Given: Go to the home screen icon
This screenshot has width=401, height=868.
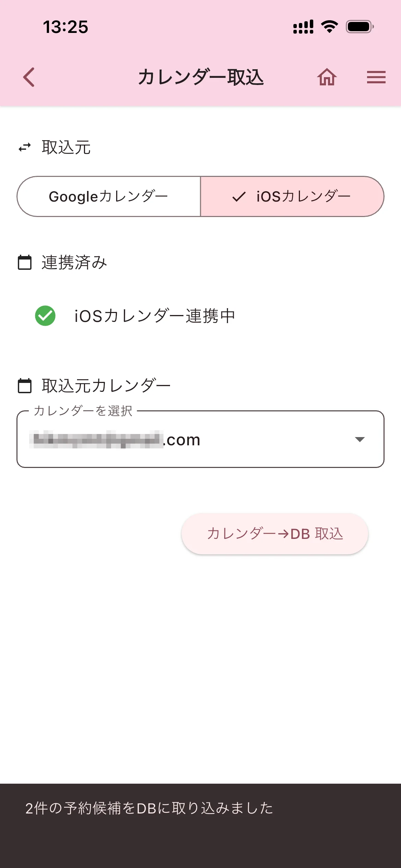Looking at the screenshot, I should pos(327,77).
